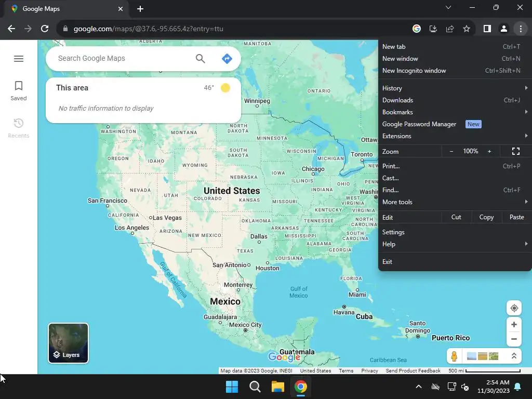Image resolution: width=532 pixels, height=399 pixels.
Task: Open New Incognito window
Action: [455, 71]
